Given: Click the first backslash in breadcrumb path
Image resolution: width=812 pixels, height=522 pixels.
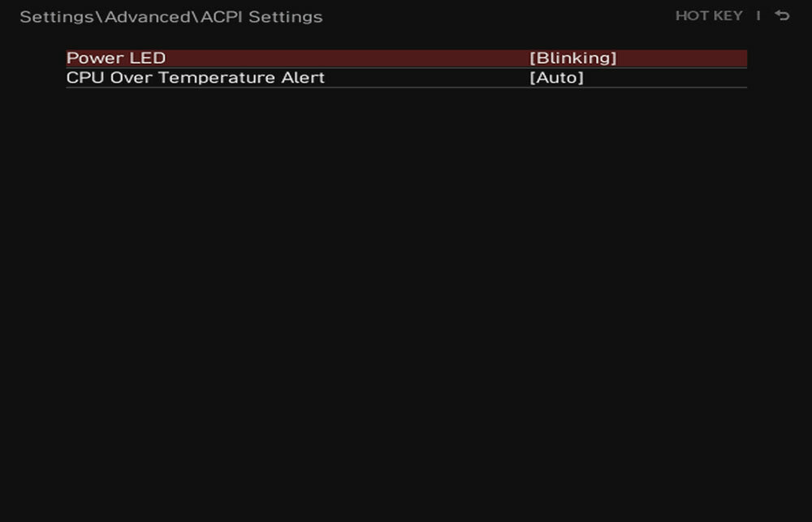Looking at the screenshot, I should coord(99,17).
